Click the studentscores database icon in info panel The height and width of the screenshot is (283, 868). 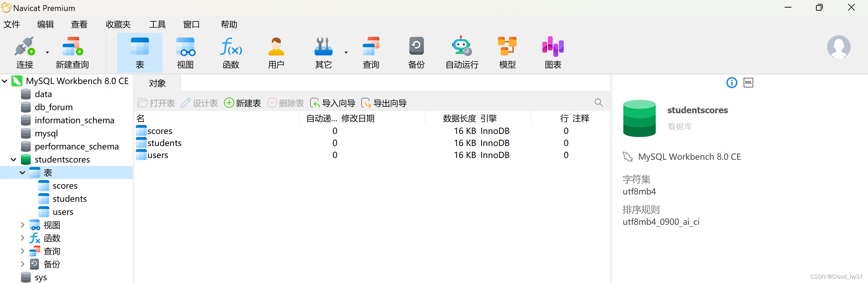tap(639, 118)
